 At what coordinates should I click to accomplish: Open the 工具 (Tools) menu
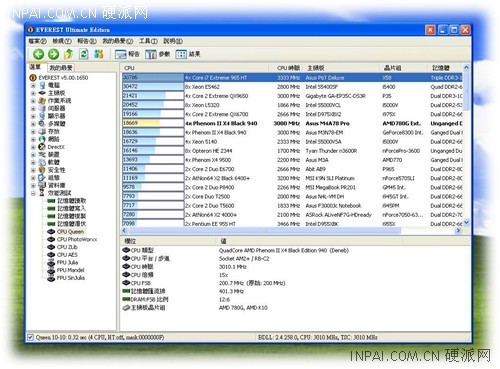click(x=148, y=41)
